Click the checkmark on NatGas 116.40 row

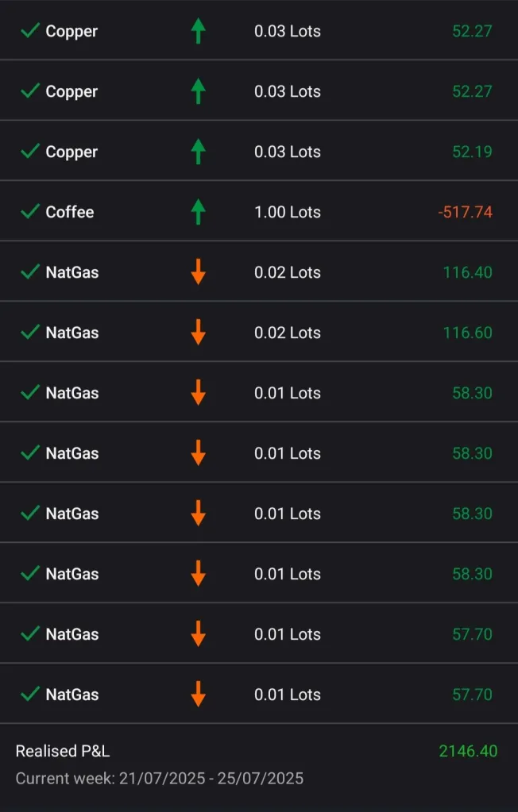point(30,272)
